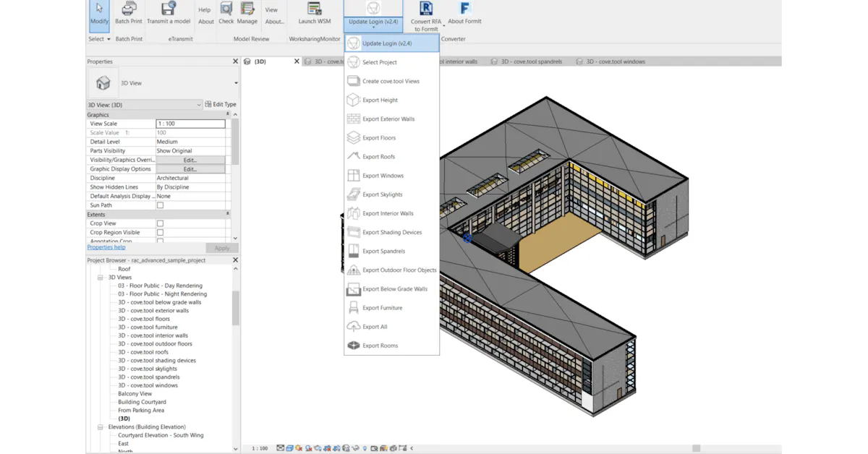Click the Export Exterior Walls brick icon
This screenshot has height=454, width=868.
click(x=353, y=119)
